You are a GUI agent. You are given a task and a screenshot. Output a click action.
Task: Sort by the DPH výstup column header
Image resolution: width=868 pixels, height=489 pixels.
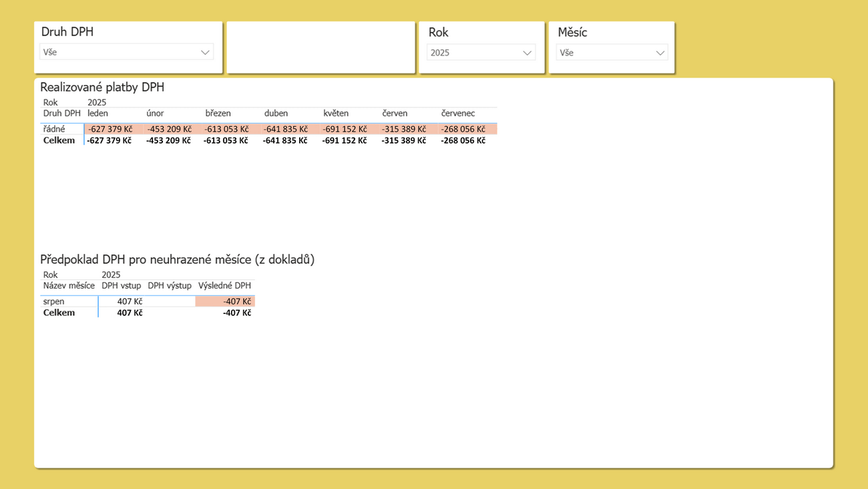tap(170, 286)
